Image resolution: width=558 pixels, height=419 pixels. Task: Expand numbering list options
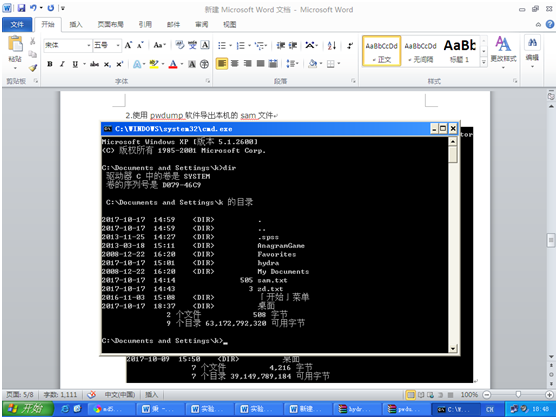[x=249, y=45]
